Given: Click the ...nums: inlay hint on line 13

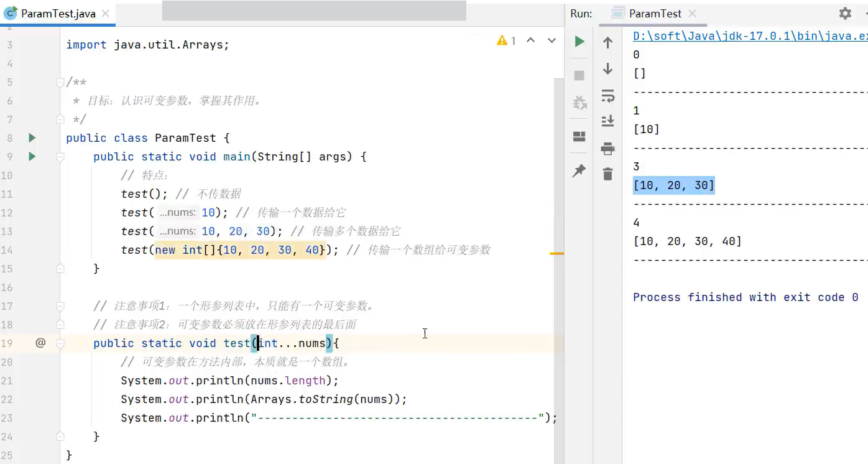Looking at the screenshot, I should [x=178, y=231].
